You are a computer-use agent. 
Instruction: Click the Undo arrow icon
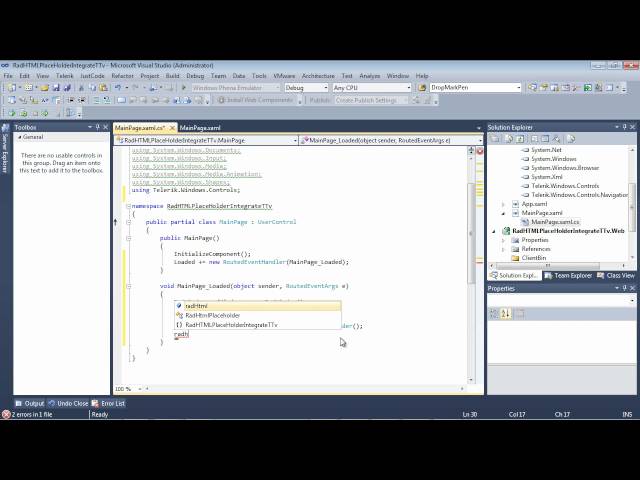(x=118, y=88)
